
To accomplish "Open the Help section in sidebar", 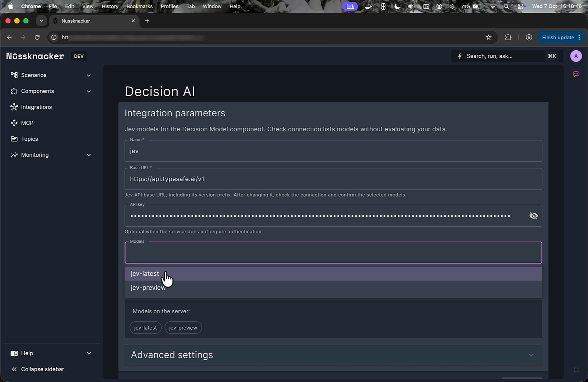I will tap(51, 353).
